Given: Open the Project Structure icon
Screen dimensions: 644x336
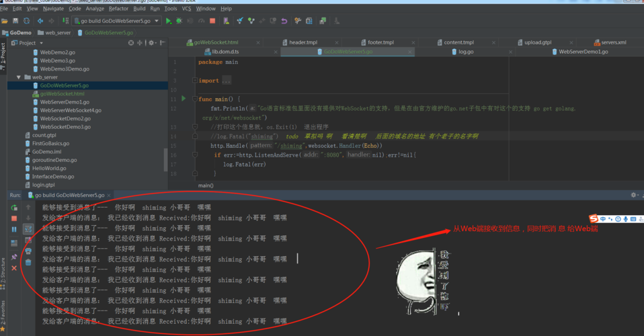Looking at the screenshot, I should [x=309, y=21].
